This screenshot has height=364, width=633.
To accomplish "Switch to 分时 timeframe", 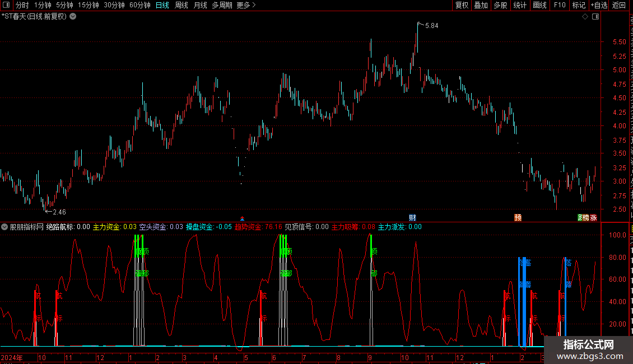I will pos(22,5).
